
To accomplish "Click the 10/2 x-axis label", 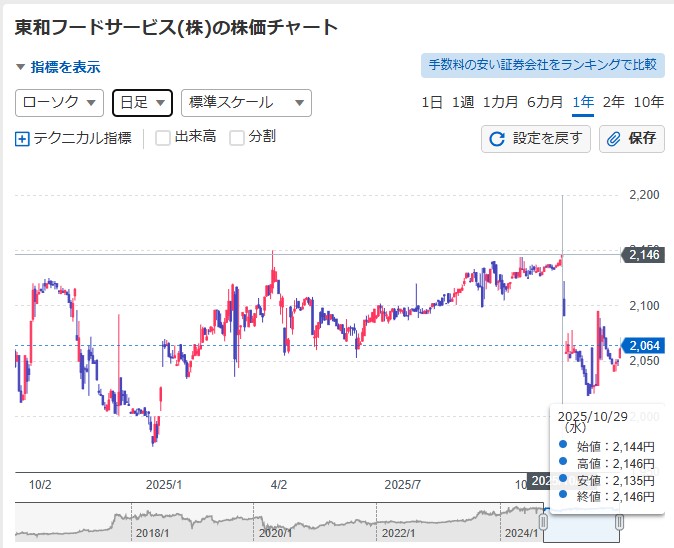I will pyautogui.click(x=40, y=485).
